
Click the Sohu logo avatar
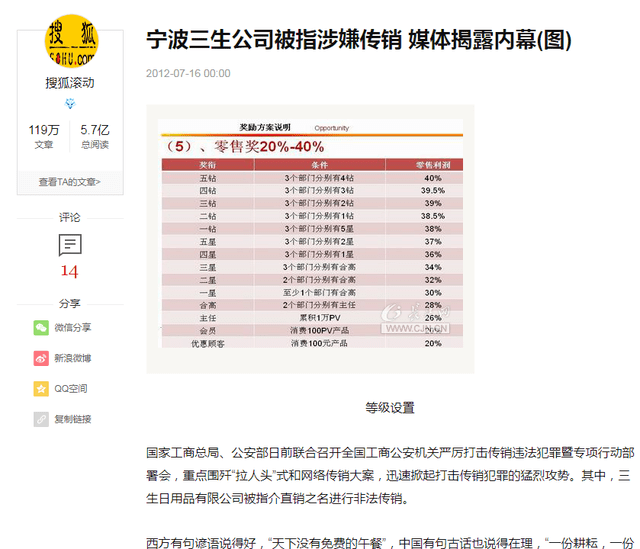click(71, 41)
